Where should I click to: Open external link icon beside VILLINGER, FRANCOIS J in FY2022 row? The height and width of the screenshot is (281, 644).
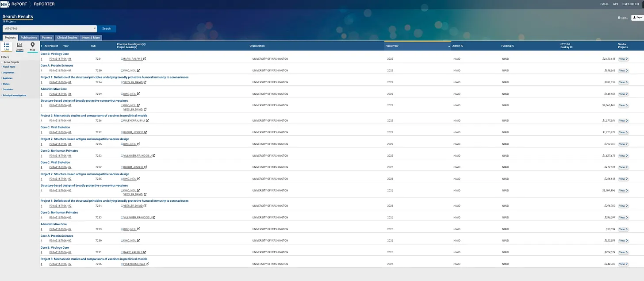pos(153,156)
